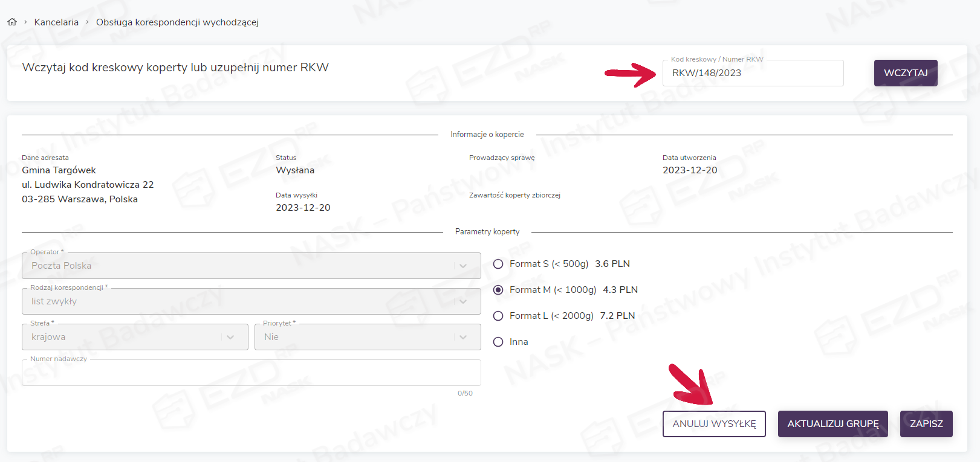The width and height of the screenshot is (980, 462).
Task: Click the chevron in list zwykły field
Action: tap(463, 301)
